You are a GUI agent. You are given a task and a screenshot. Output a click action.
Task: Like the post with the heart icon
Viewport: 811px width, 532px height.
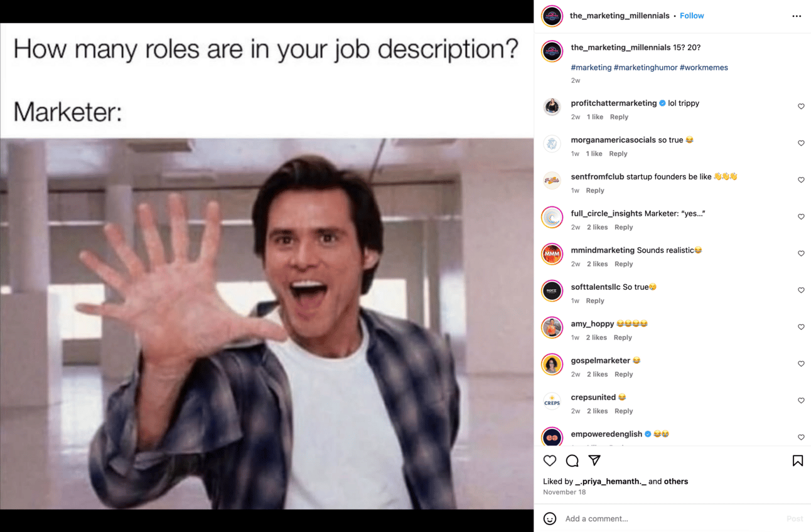(550, 461)
